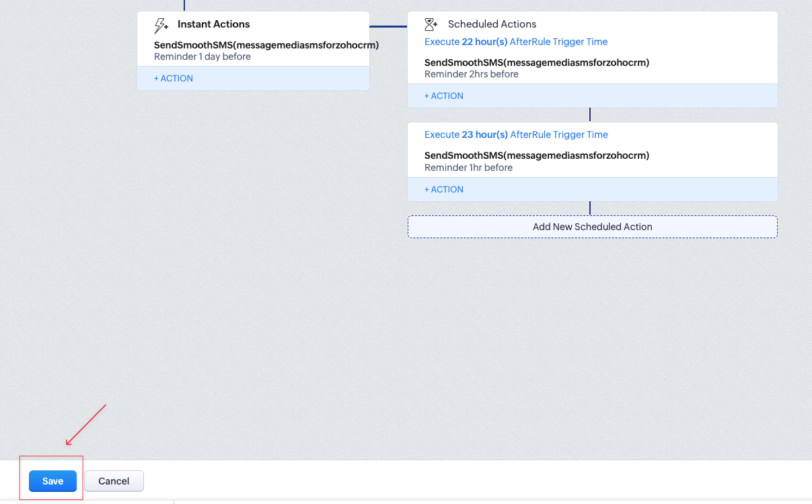812x504 pixels.
Task: Click the Scheduled Actions hourglass icon
Action: [431, 25]
